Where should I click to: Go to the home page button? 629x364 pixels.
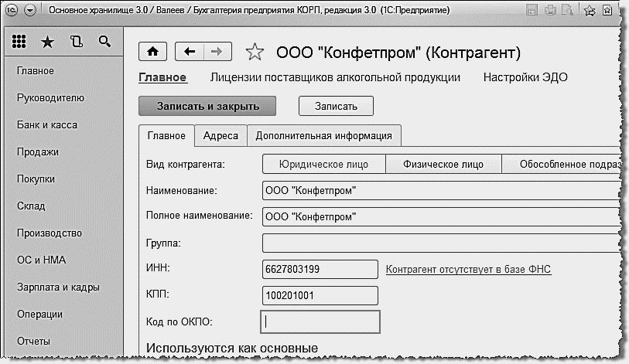coord(153,51)
